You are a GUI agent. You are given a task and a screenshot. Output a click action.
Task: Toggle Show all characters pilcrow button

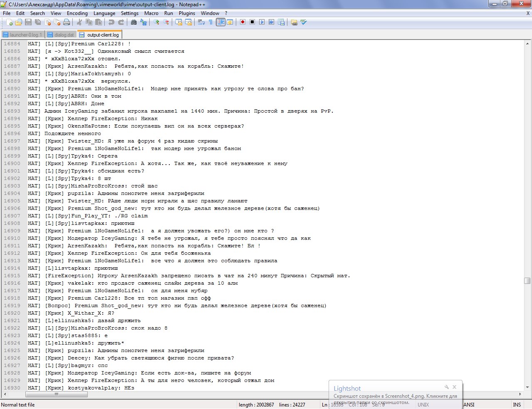point(210,22)
